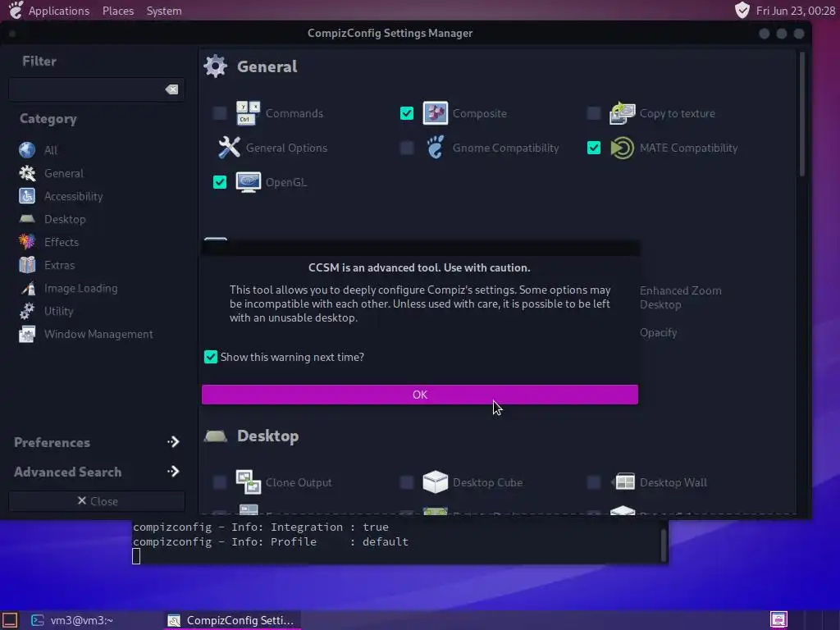Screen dimensions: 840x630
Task: Clear the filter with the backspace icon
Action: [x=171, y=89]
